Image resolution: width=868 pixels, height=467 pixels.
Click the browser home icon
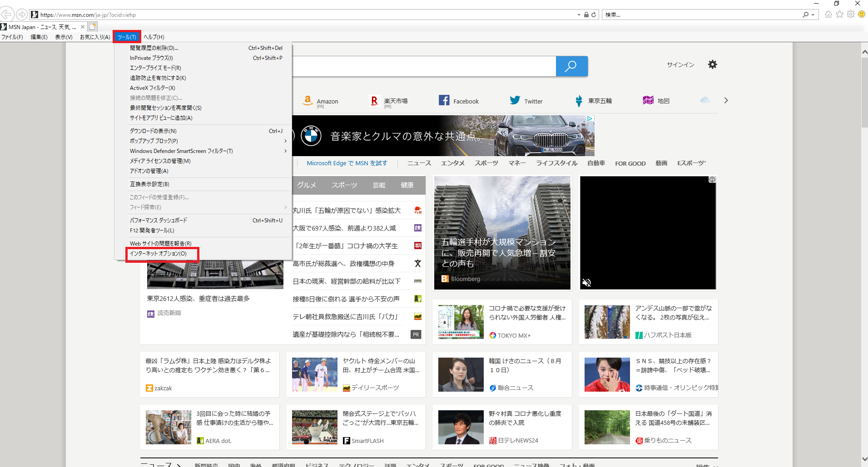828,15
